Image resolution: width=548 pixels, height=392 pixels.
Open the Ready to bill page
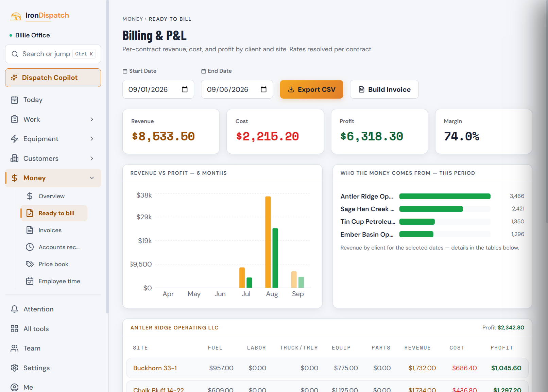(54, 213)
